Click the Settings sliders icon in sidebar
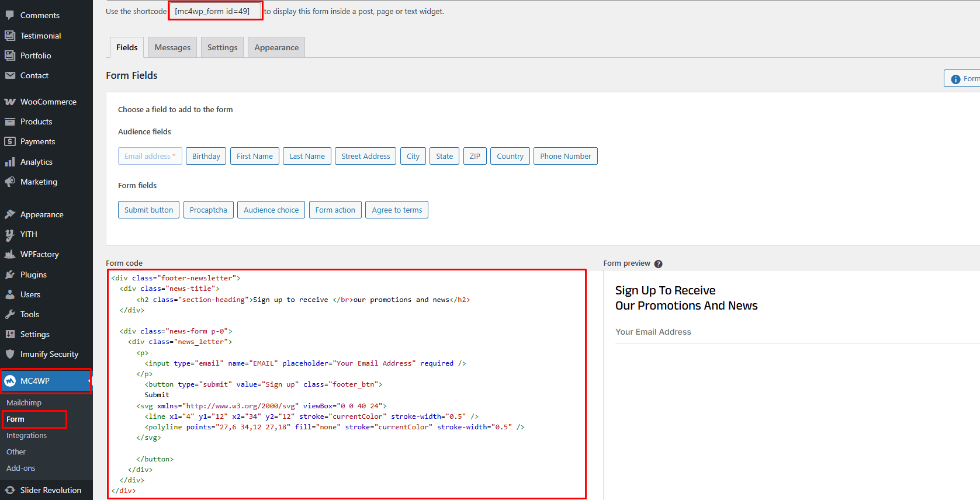The image size is (980, 500). 10,334
